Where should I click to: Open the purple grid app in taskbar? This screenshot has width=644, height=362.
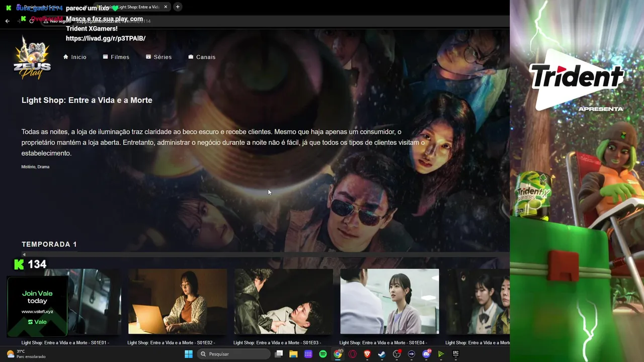(x=308, y=354)
